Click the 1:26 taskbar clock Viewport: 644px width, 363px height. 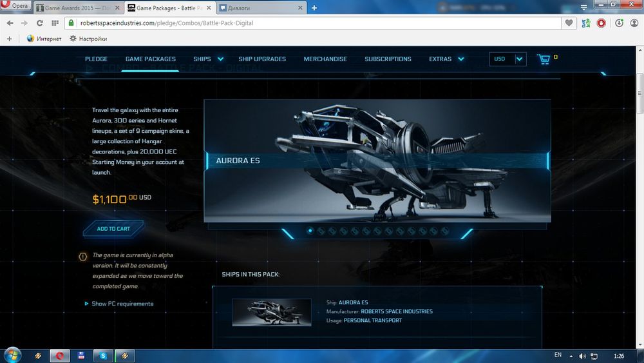(x=618, y=356)
